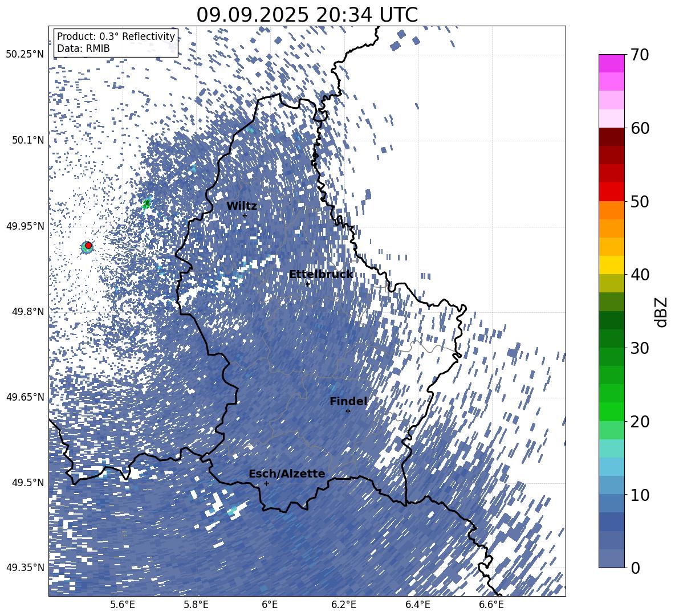Click the magenta top colorbar segment
Screen dimensions: 675x616
[x=612, y=63]
